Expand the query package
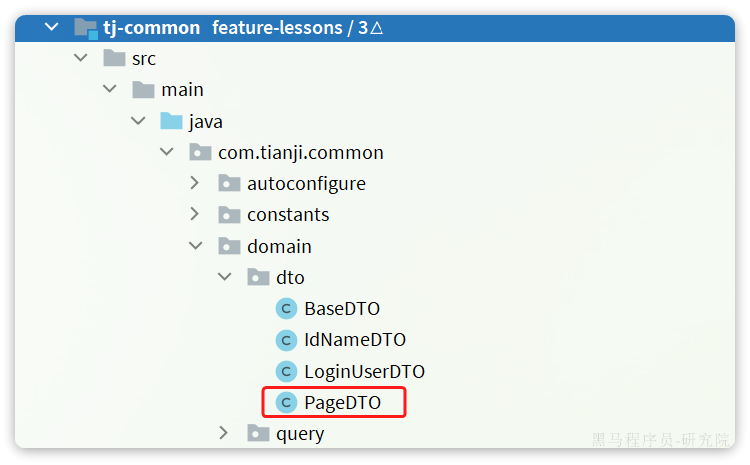 [x=223, y=433]
